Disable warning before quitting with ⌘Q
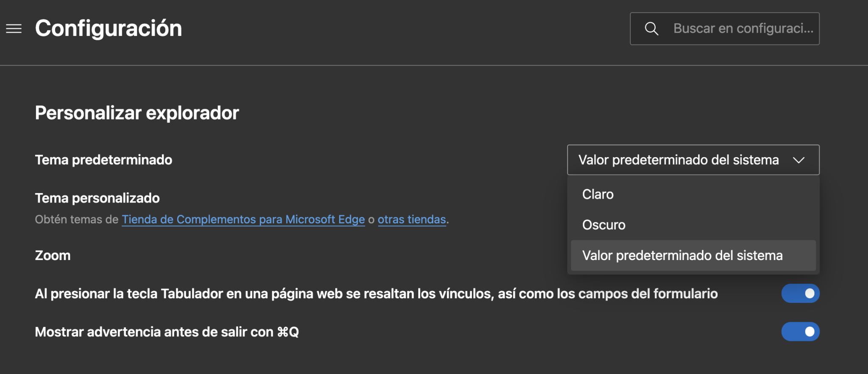The height and width of the screenshot is (374, 868). (800, 332)
